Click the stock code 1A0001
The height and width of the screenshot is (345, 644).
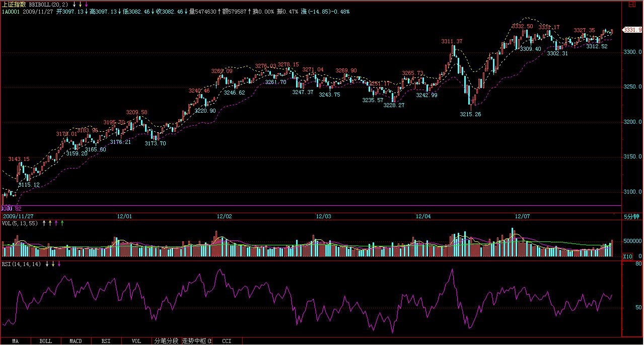click(11, 11)
